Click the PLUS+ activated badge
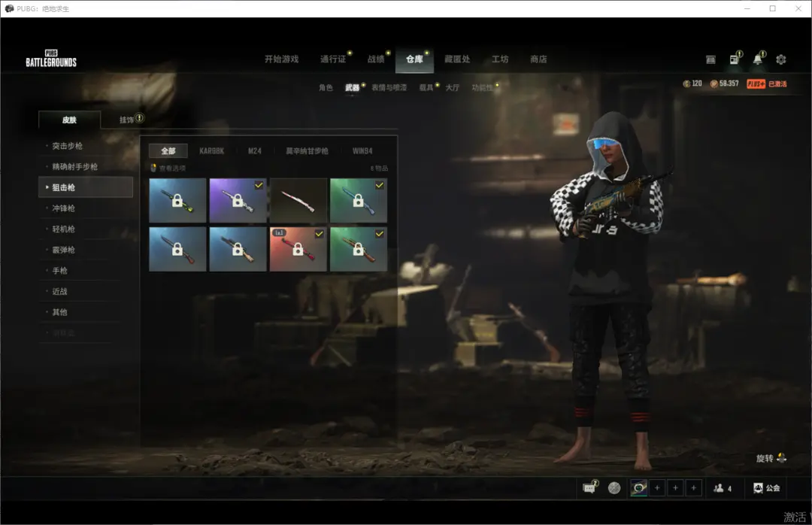The image size is (812, 525). tap(766, 84)
